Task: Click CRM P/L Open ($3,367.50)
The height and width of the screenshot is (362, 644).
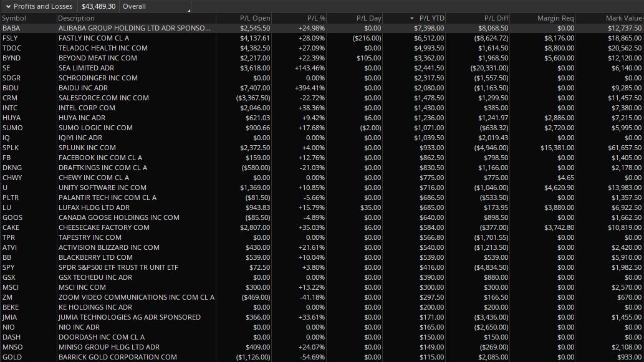Action: [x=253, y=98]
